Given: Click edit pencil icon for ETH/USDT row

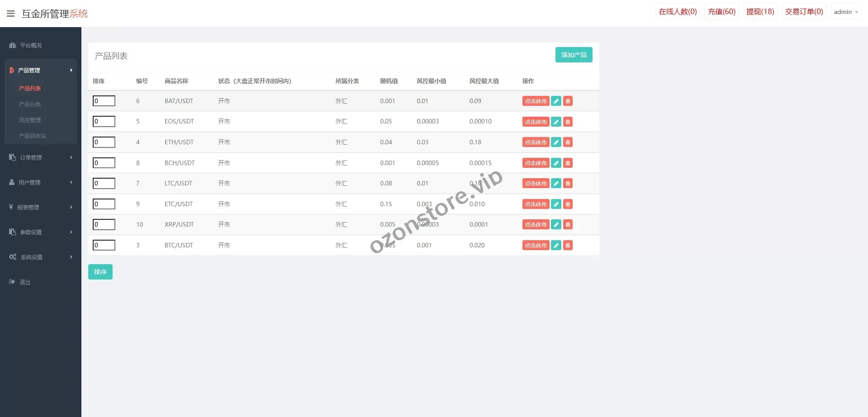Looking at the screenshot, I should 556,142.
